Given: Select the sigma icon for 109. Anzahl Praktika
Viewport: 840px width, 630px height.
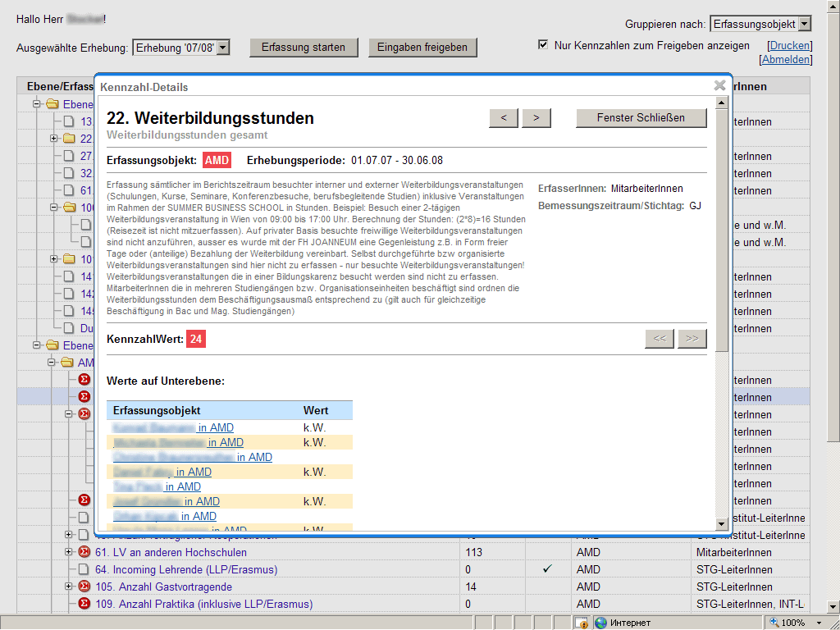Looking at the screenshot, I should pos(84,604).
